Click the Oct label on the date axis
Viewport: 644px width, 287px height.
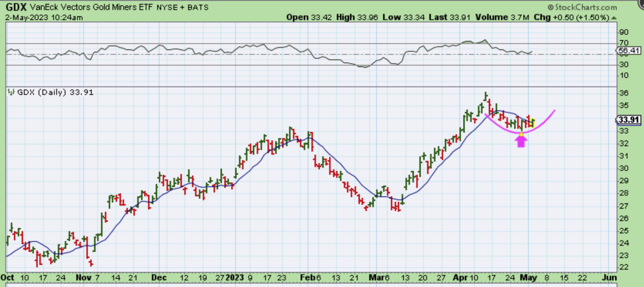pos(8,278)
